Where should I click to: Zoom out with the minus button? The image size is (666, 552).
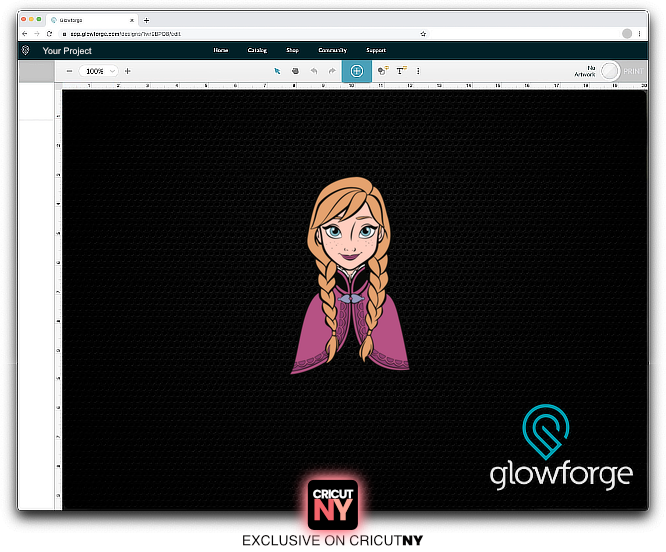point(69,71)
